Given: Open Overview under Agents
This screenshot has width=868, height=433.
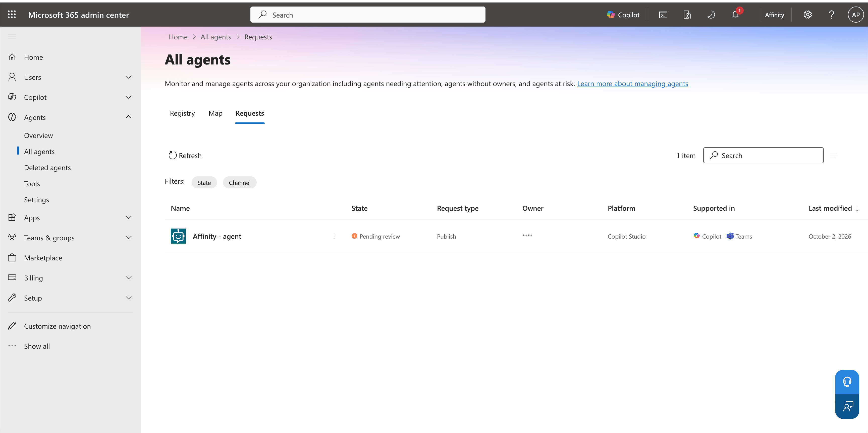Looking at the screenshot, I should (x=38, y=135).
